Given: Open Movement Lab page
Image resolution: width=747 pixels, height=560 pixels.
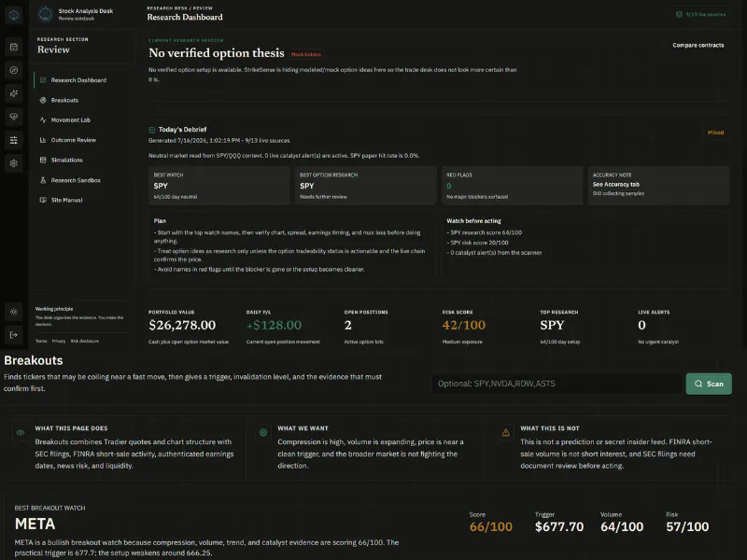Looking at the screenshot, I should tap(84, 120).
